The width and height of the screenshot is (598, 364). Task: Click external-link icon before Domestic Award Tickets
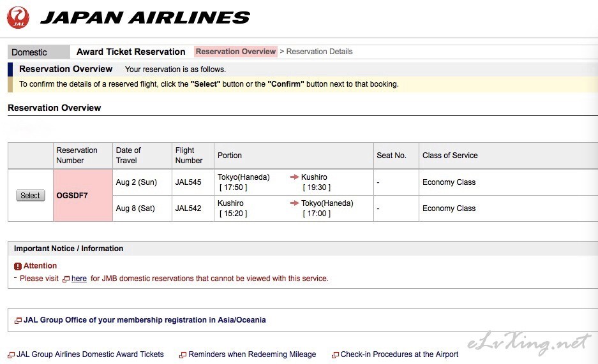(11, 355)
